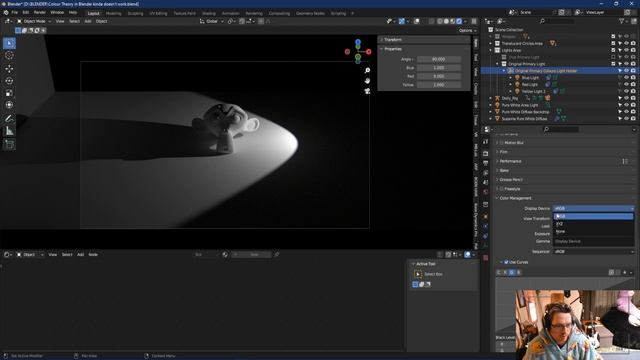Open the node editor View menu
Screen dimensions: 640x360
tap(53, 255)
